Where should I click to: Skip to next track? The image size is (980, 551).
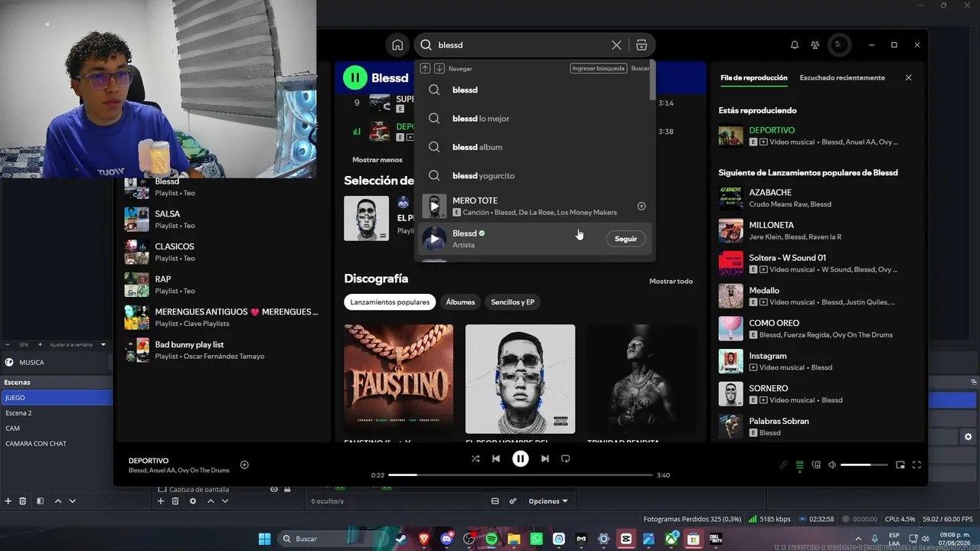pos(544,458)
